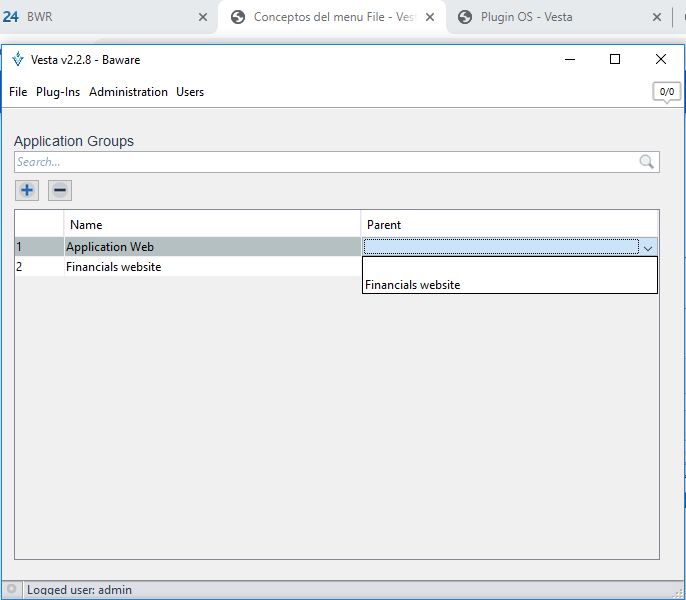The width and height of the screenshot is (686, 600).
Task: Click the plus icon to add a group
Action: pos(27,190)
